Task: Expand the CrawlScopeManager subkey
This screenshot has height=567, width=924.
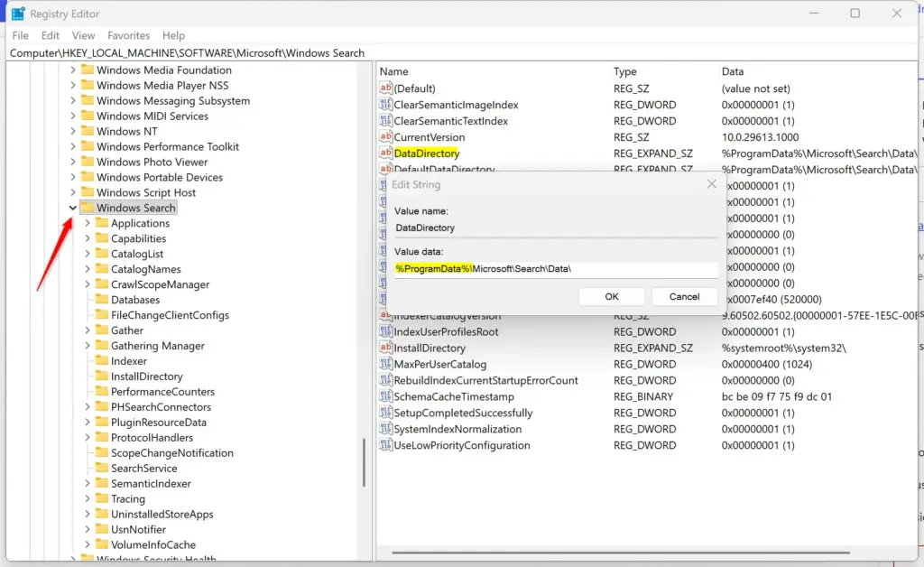Action: 88,284
